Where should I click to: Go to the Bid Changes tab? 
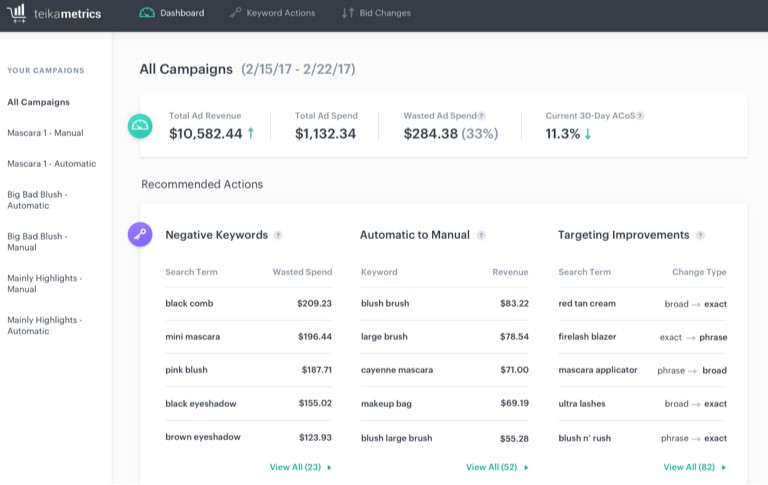point(376,13)
